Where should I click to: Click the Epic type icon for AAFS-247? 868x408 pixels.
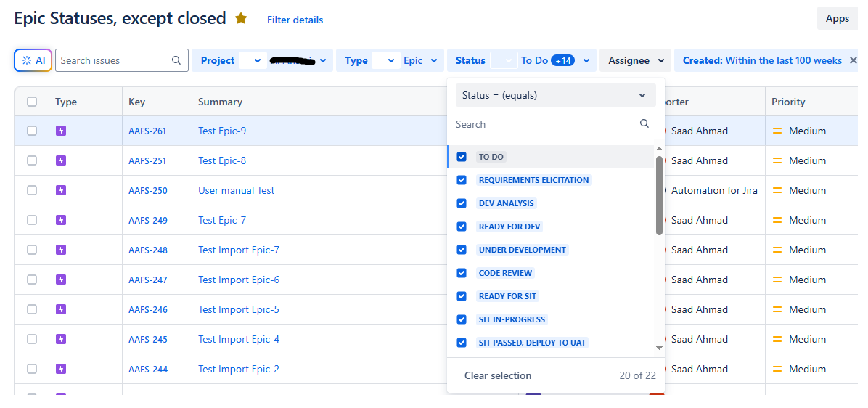pyautogui.click(x=61, y=280)
